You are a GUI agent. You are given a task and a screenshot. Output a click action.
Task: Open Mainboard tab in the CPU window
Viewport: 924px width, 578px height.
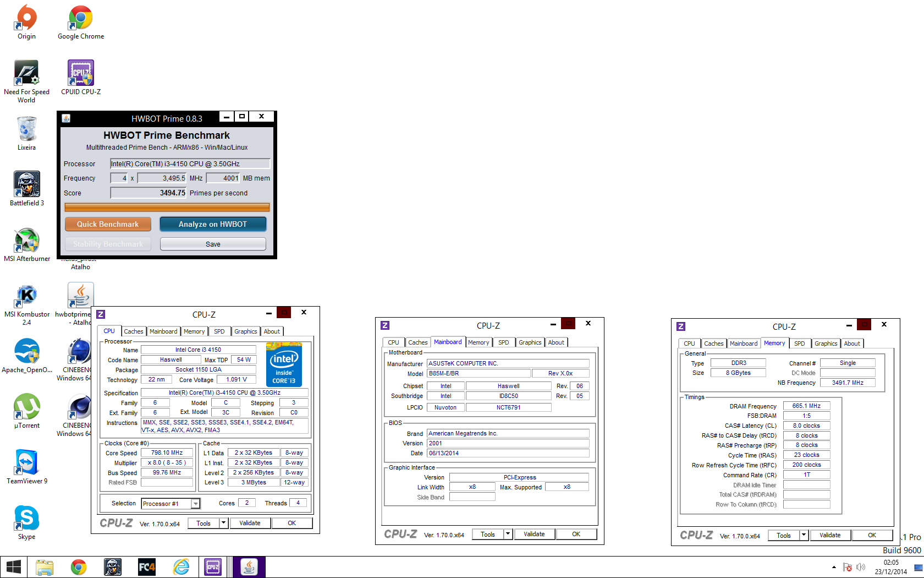[x=163, y=331]
